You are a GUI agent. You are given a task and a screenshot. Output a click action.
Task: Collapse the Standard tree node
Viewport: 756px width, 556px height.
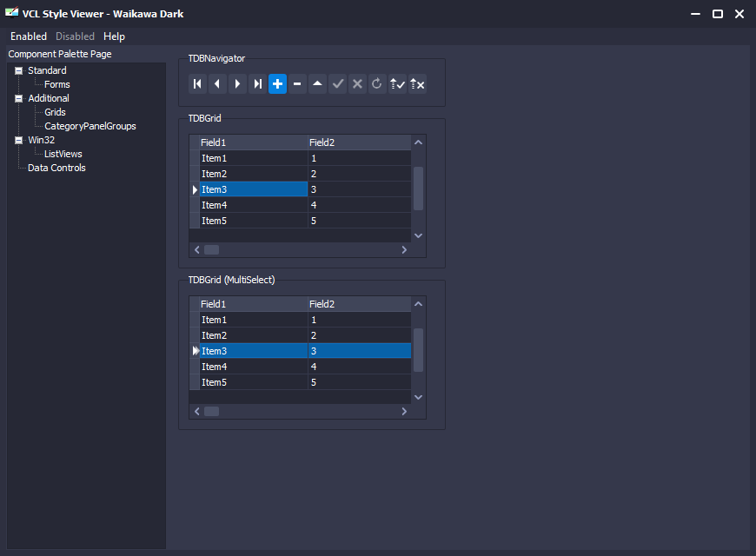coord(19,71)
